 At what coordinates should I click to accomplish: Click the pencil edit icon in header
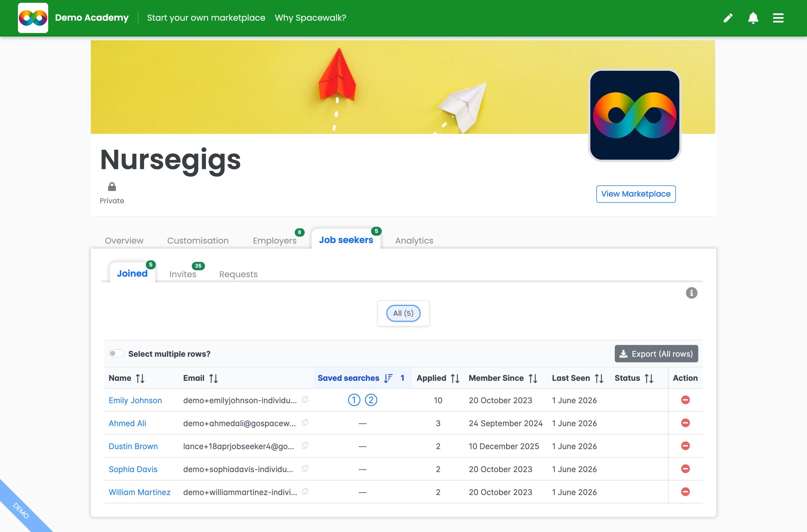pyautogui.click(x=728, y=18)
